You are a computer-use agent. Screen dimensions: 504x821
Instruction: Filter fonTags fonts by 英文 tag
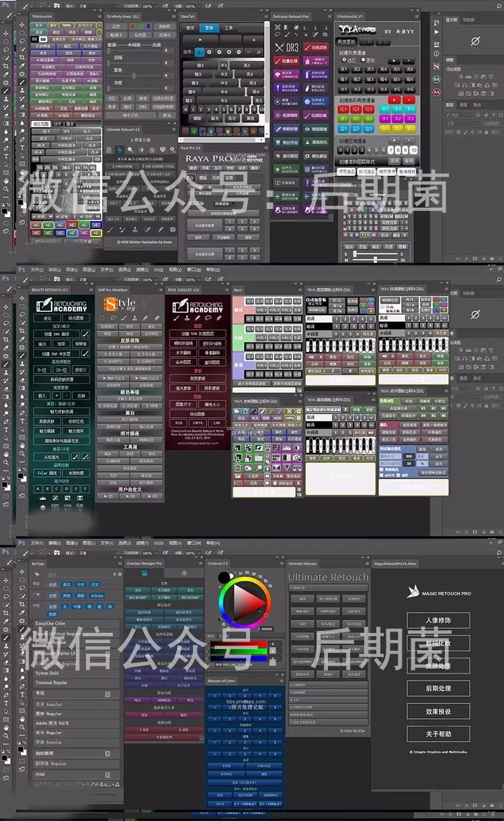67,585
